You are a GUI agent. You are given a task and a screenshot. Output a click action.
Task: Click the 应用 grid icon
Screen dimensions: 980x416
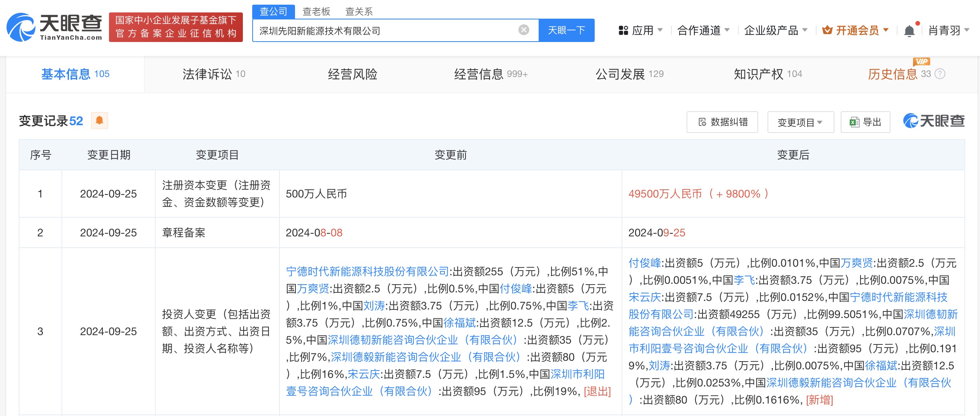[x=623, y=30]
